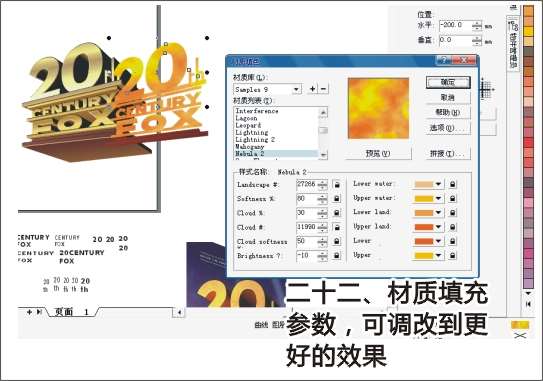Toggle lock beside Upper land color
The height and width of the screenshot is (381, 543).
pyautogui.click(x=452, y=227)
